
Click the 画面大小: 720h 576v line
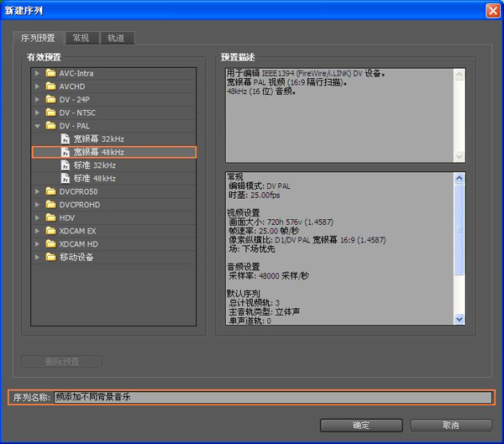click(281, 222)
